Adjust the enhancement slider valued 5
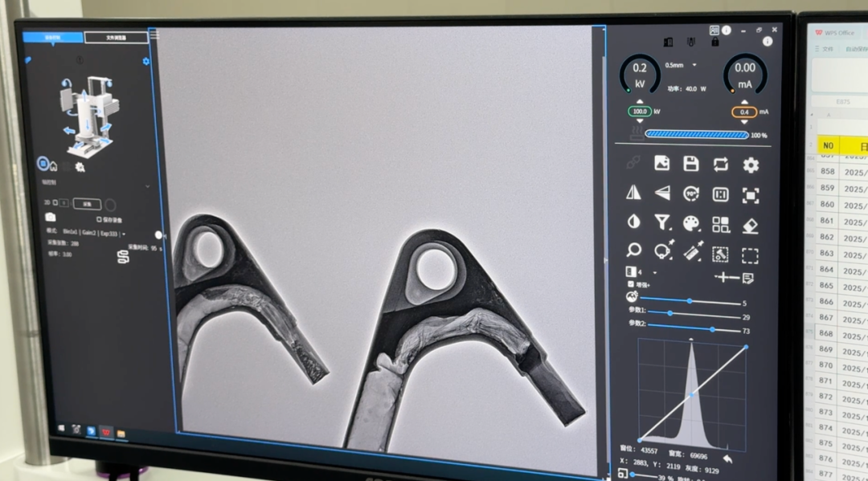Image resolution: width=868 pixels, height=481 pixels. 690,301
